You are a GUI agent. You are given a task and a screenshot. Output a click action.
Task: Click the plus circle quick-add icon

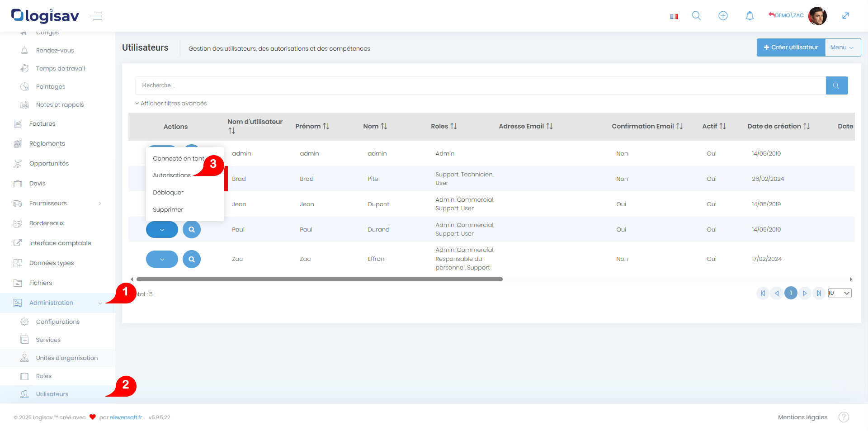click(x=723, y=16)
